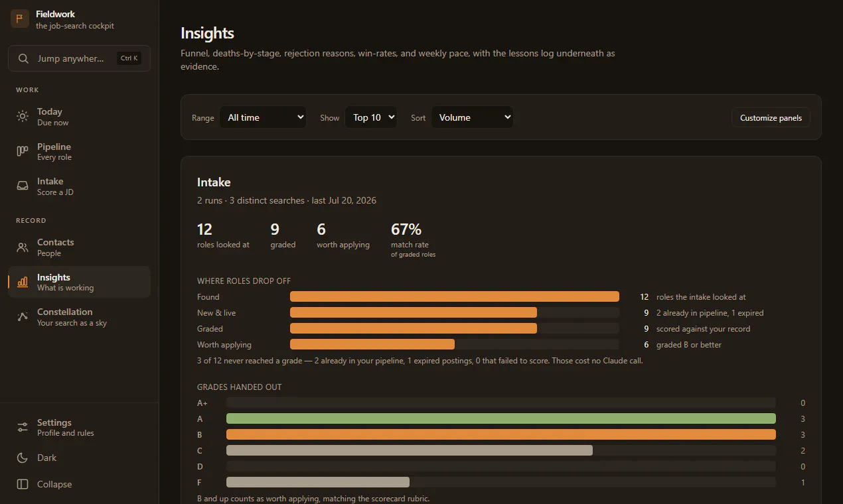Screen dimensions: 843x504
Task: Click the Today sun icon
Action: [x=23, y=117]
